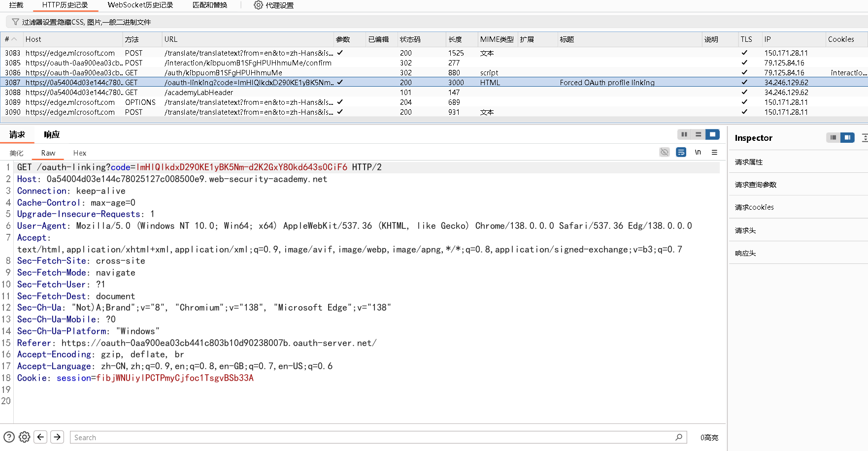Viewport: 868px width, 451px height.
Task: Click the forward arrow beside search bar
Action: 57,437
